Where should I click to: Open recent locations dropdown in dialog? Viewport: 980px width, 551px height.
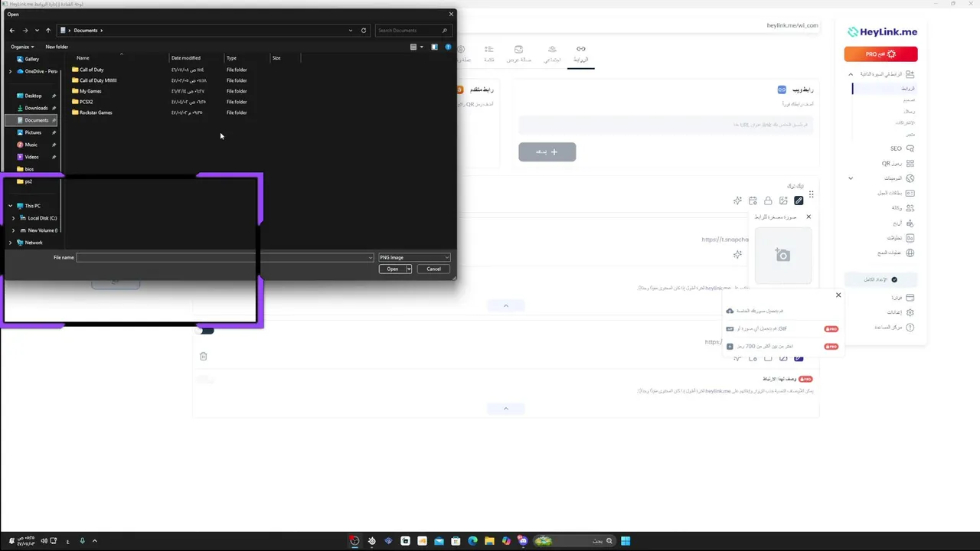(37, 31)
